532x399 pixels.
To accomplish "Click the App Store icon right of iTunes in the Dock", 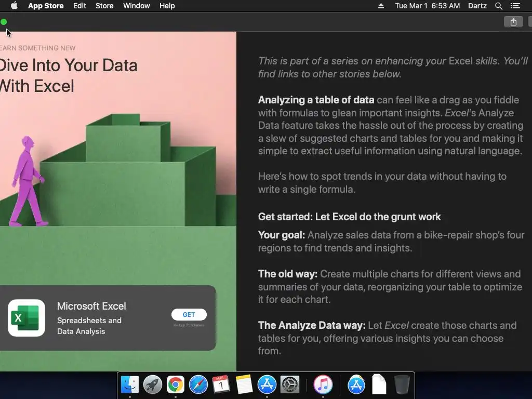I will (x=356, y=384).
